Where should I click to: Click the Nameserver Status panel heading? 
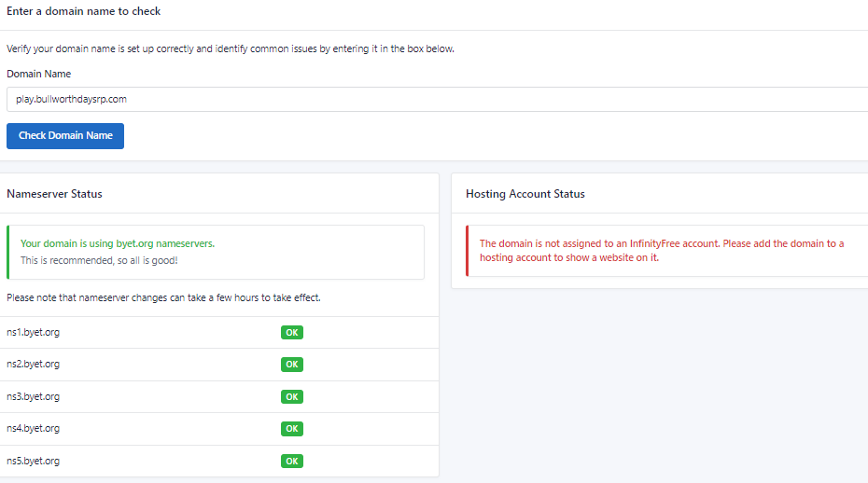click(54, 194)
